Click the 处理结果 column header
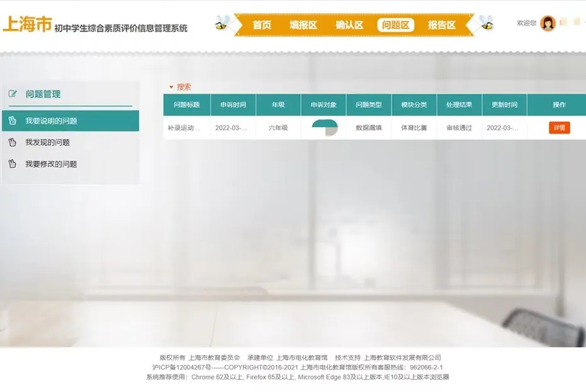This screenshot has width=586, height=392. 459,105
